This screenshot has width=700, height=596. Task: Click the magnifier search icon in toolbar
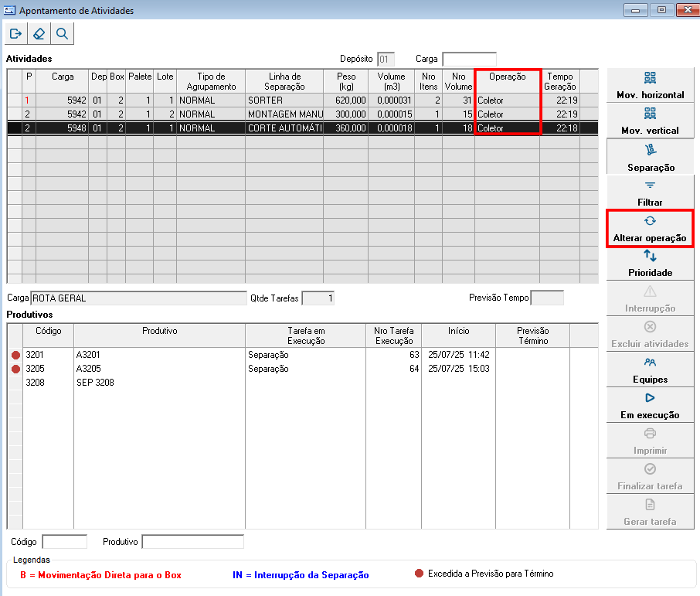click(x=62, y=33)
